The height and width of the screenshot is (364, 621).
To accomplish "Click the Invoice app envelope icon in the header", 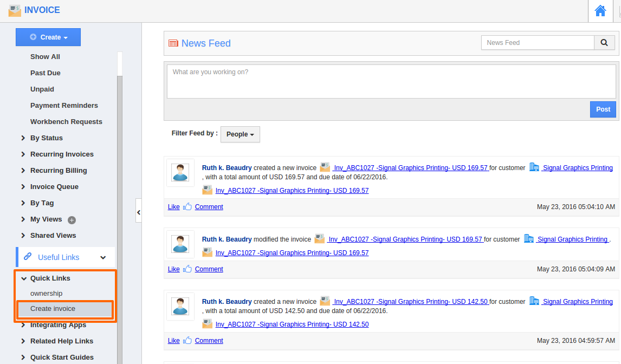I will pyautogui.click(x=15, y=10).
